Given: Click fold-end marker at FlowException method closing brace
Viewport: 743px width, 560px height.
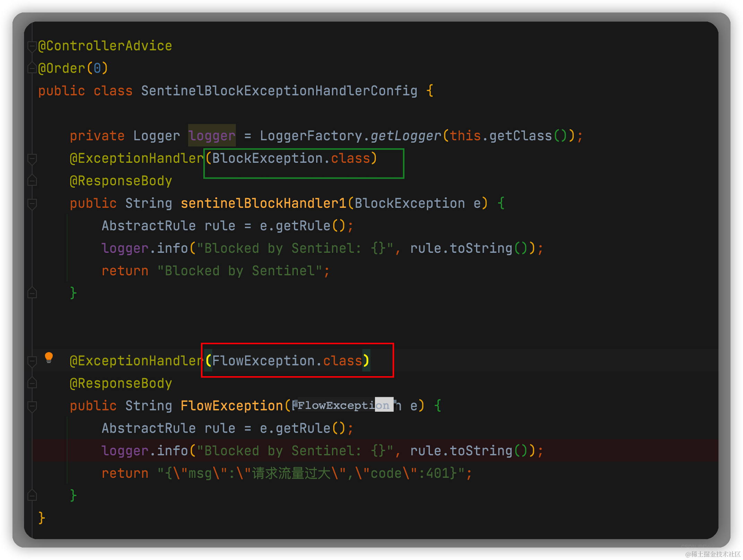Looking at the screenshot, I should coord(32,496).
